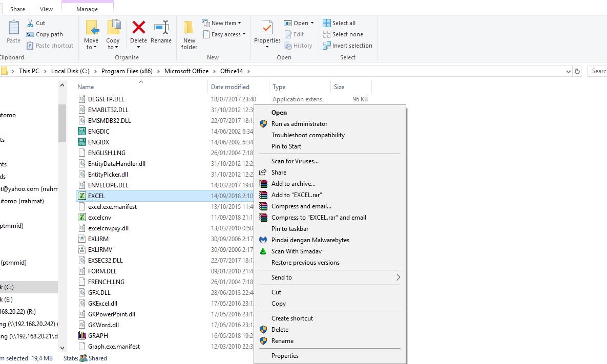Click the Copy to icon
The width and height of the screenshot is (607, 364).
tap(113, 28)
